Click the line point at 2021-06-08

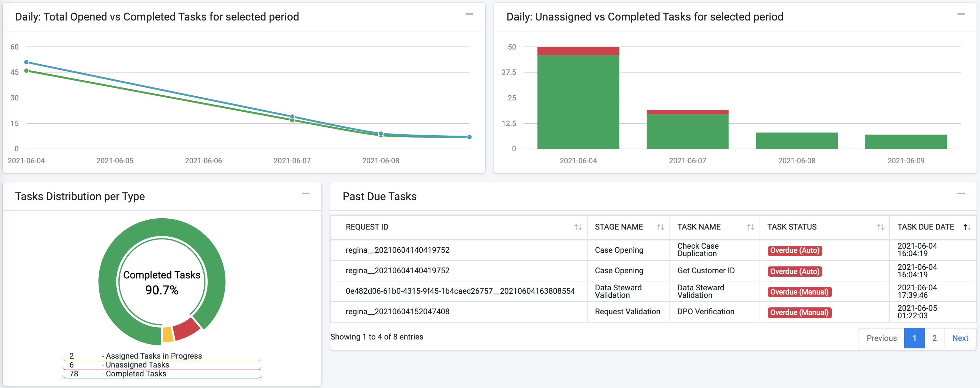[x=381, y=134]
